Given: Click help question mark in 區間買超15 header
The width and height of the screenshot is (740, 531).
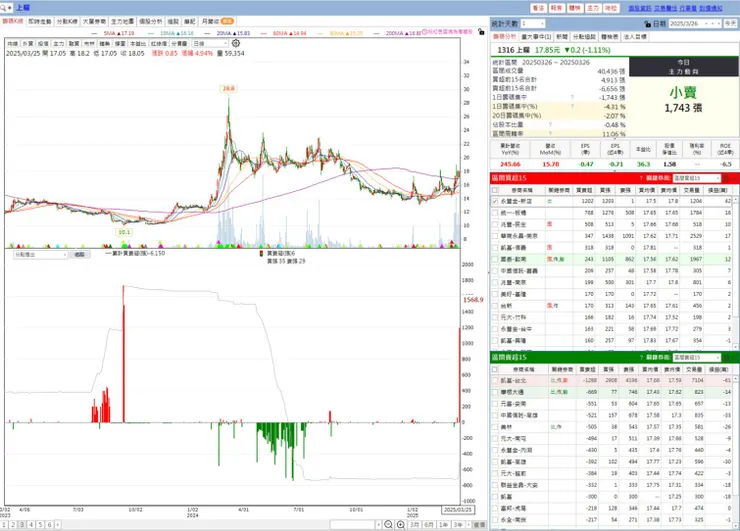Looking at the screenshot, I should pyautogui.click(x=641, y=178).
